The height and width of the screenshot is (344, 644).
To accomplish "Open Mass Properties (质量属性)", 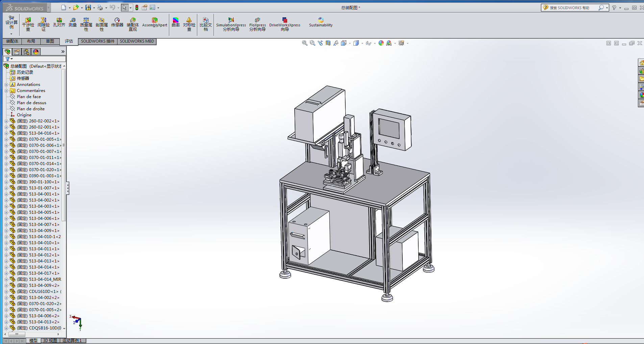I will (x=86, y=24).
